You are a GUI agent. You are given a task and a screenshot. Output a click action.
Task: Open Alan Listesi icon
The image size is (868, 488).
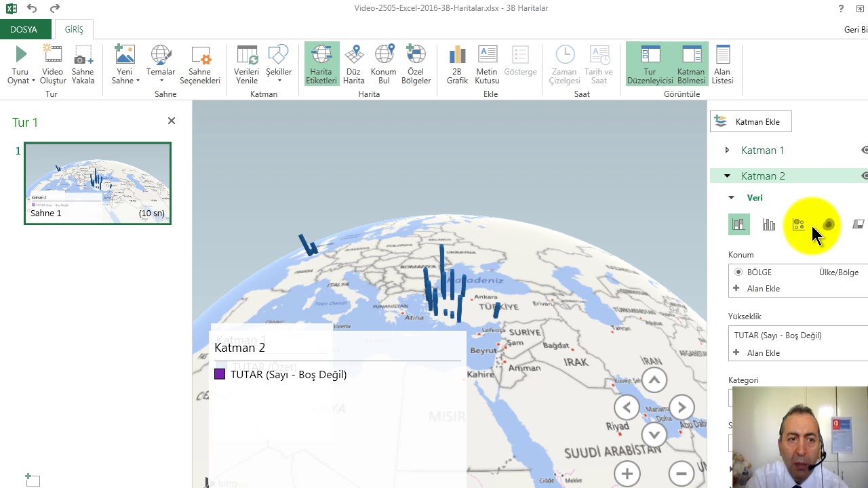click(723, 54)
